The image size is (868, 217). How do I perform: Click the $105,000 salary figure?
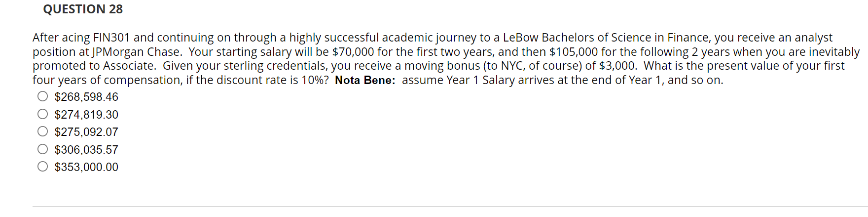573,52
